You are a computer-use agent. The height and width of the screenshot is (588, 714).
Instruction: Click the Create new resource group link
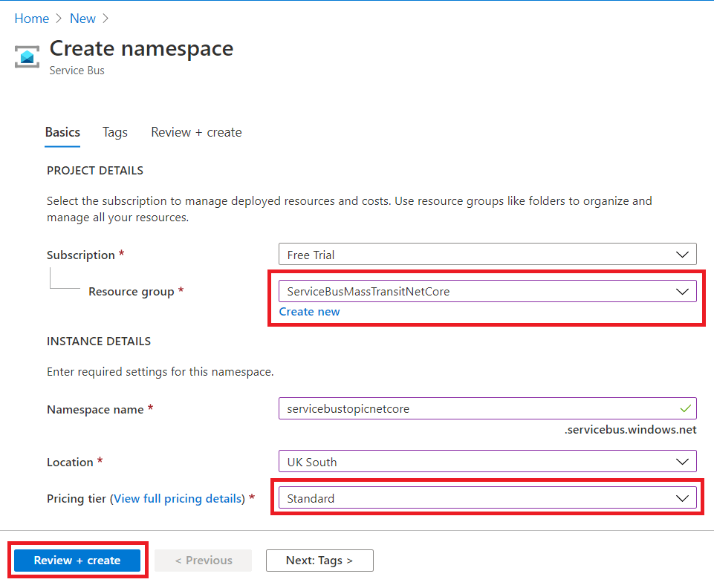[x=309, y=312]
